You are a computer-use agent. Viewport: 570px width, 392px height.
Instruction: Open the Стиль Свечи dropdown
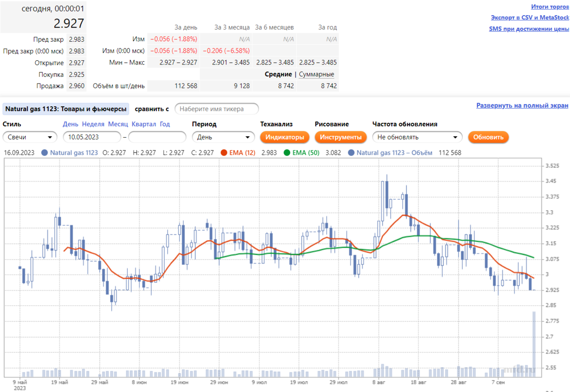coord(30,137)
